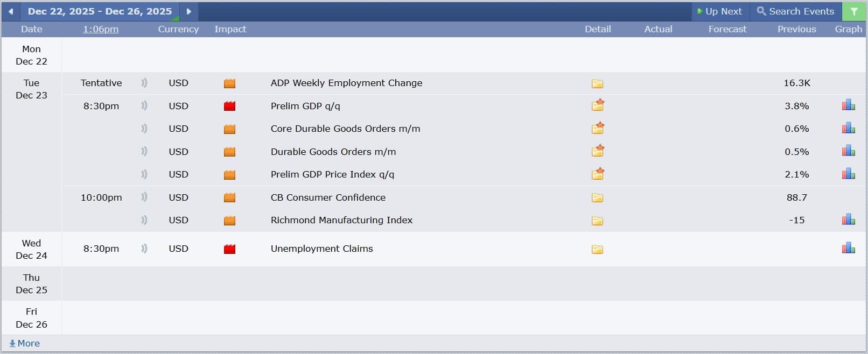Click the Up Next button
The image size is (868, 354).
click(x=719, y=11)
